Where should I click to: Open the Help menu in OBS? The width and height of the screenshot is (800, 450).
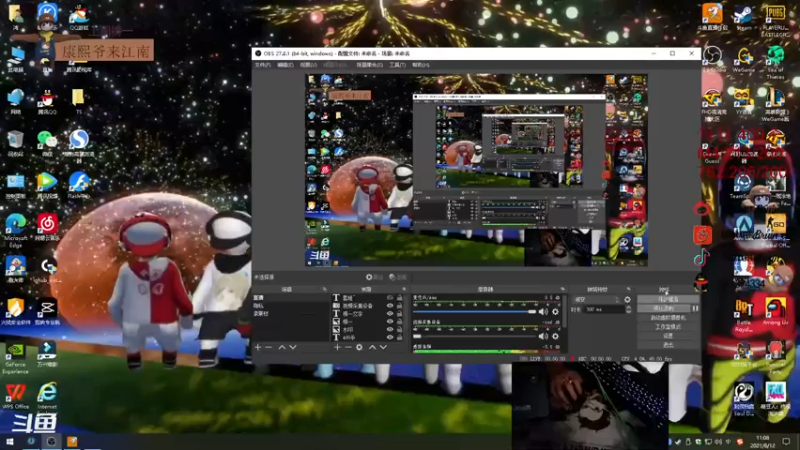[421, 65]
